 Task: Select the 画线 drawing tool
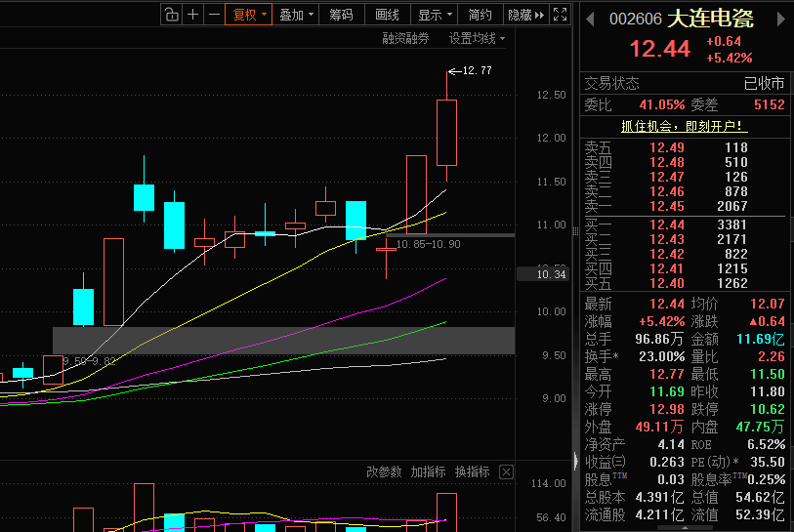388,15
